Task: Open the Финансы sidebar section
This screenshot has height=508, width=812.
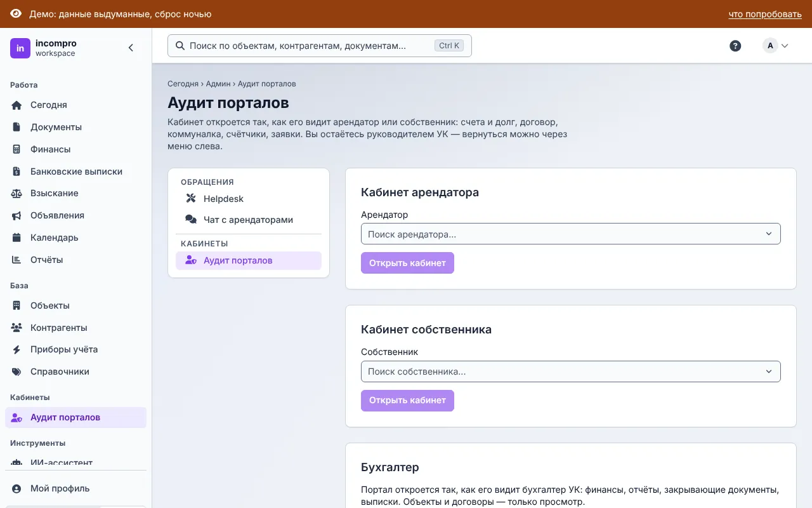Action: pos(75,149)
